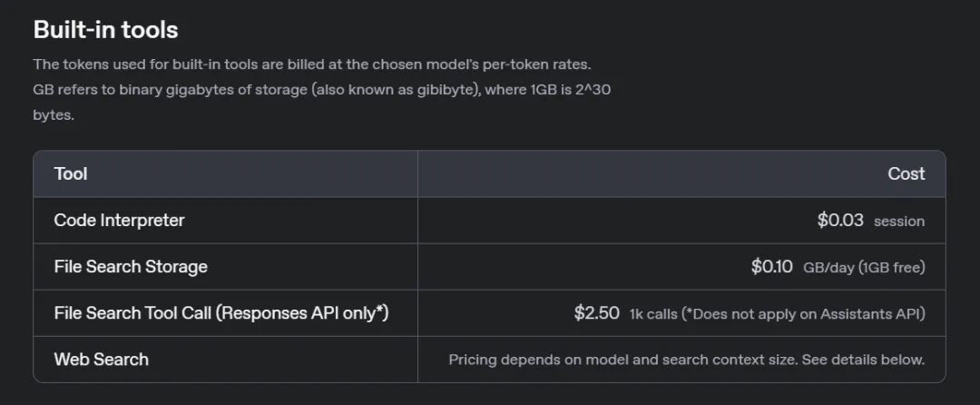Click the 'GB/day (1GB free)' note
The image size is (980, 405).
coord(864,268)
